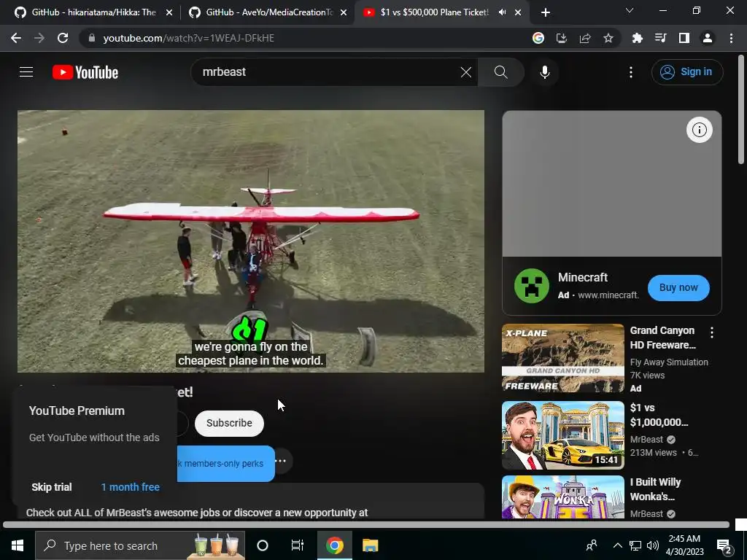747x560 pixels.
Task: Open the Windows Start menu
Action: [18, 545]
